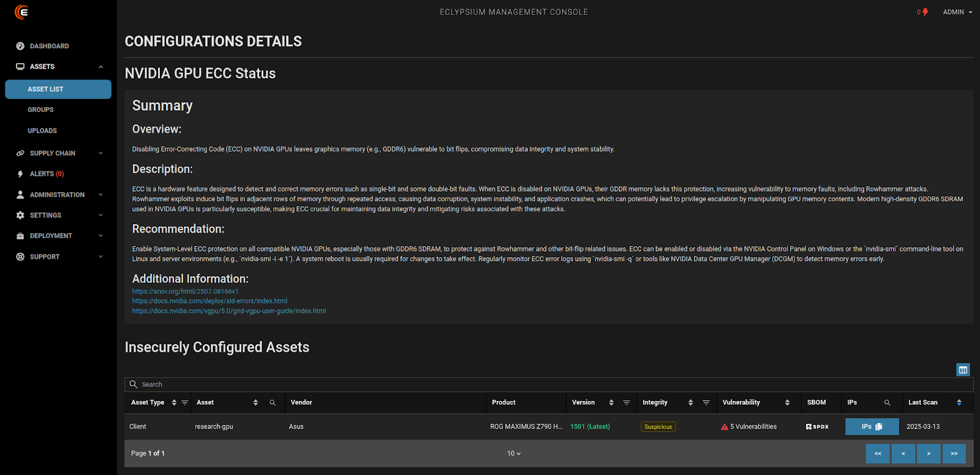Open the Dashboard menu item
Viewport: 980px width, 475px height.
[x=50, y=46]
